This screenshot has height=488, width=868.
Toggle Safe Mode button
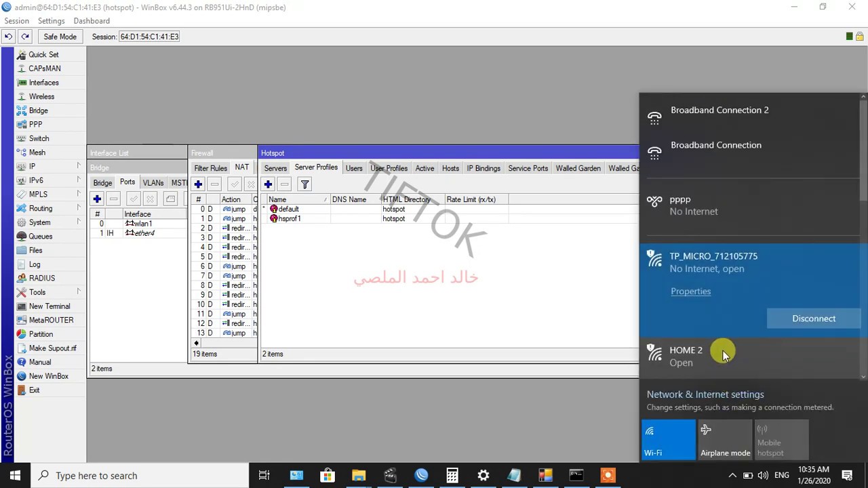click(60, 37)
